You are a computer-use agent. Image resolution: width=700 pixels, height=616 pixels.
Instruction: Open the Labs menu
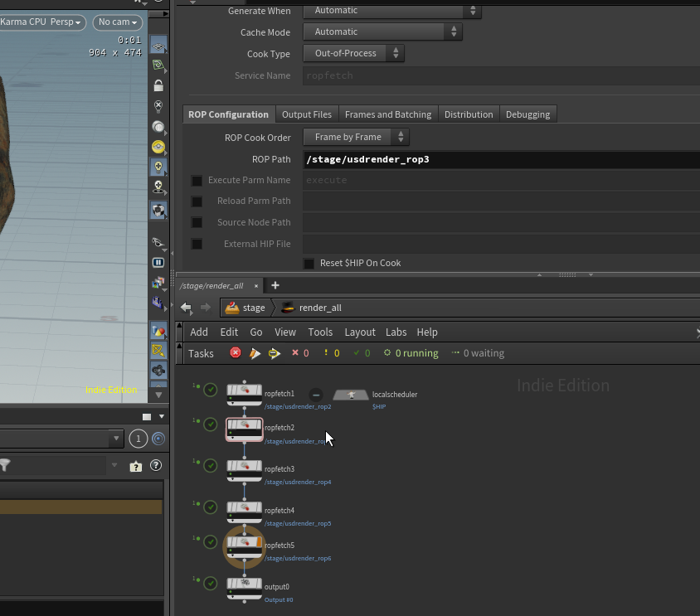pos(396,332)
